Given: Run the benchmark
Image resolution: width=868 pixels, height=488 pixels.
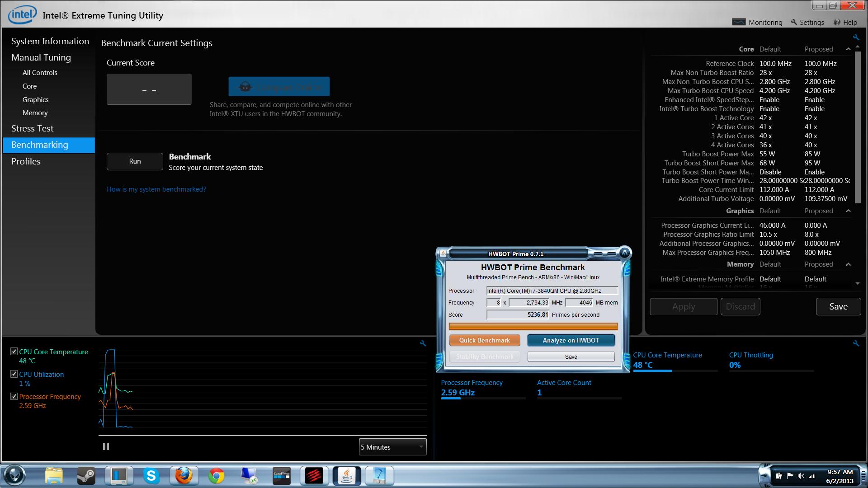Looking at the screenshot, I should 135,161.
